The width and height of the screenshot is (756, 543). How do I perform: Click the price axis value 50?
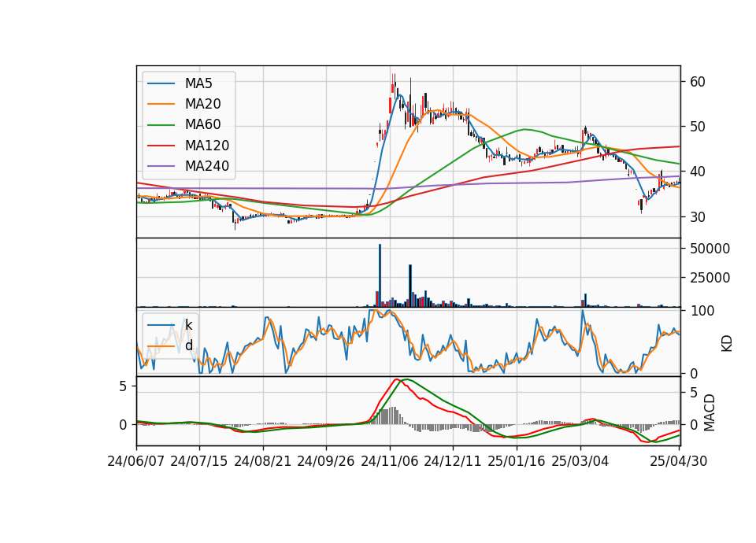pos(698,127)
